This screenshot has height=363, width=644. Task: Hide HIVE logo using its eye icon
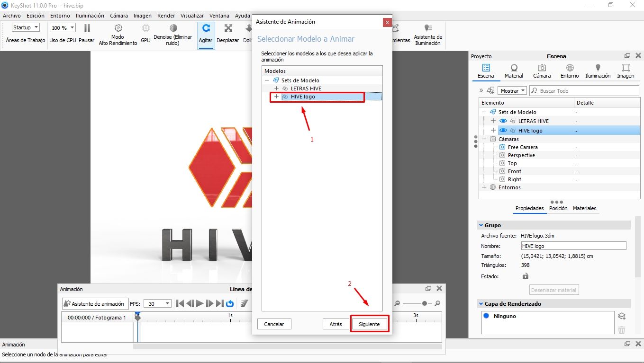[x=503, y=131]
